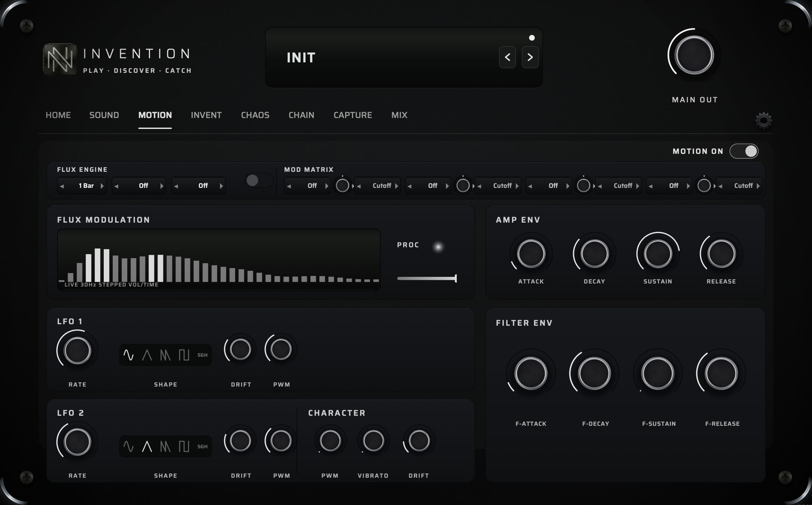Image resolution: width=812 pixels, height=505 pixels.
Task: Switch to the SOUND tab
Action: [104, 115]
